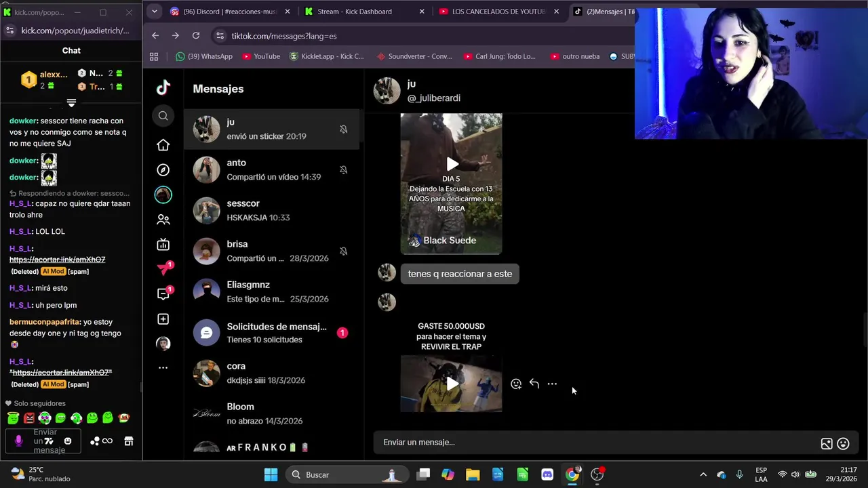
Task: Toggle mute notifications for anto conversation
Action: [x=344, y=170]
